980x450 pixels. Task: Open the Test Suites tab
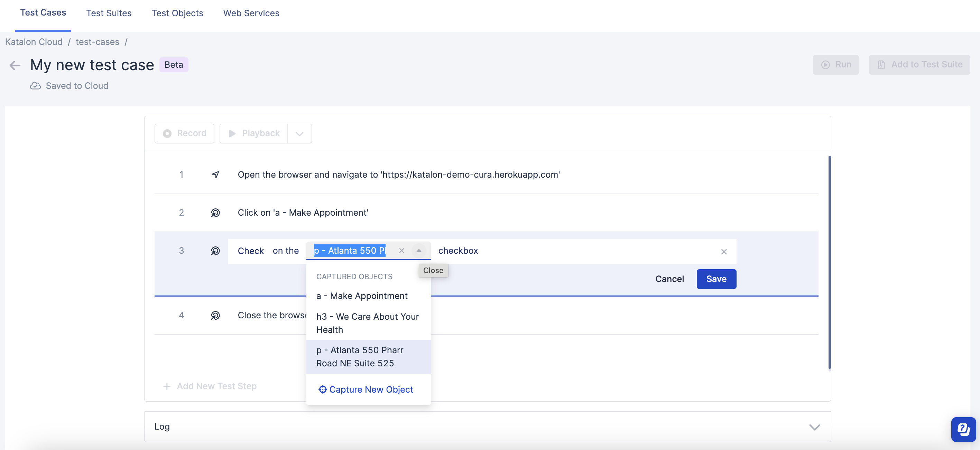point(109,13)
